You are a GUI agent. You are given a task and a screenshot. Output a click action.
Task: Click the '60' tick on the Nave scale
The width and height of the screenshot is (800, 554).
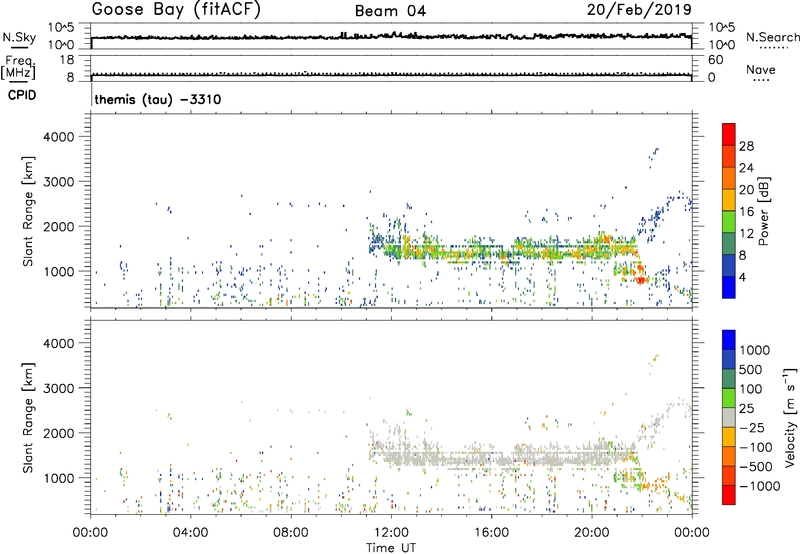click(715, 60)
